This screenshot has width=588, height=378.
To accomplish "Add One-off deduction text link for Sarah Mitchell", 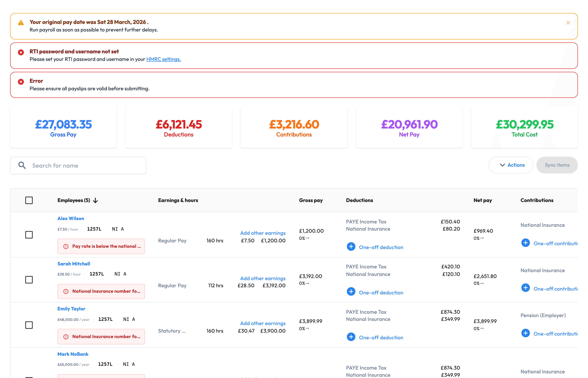I will pyautogui.click(x=381, y=293).
